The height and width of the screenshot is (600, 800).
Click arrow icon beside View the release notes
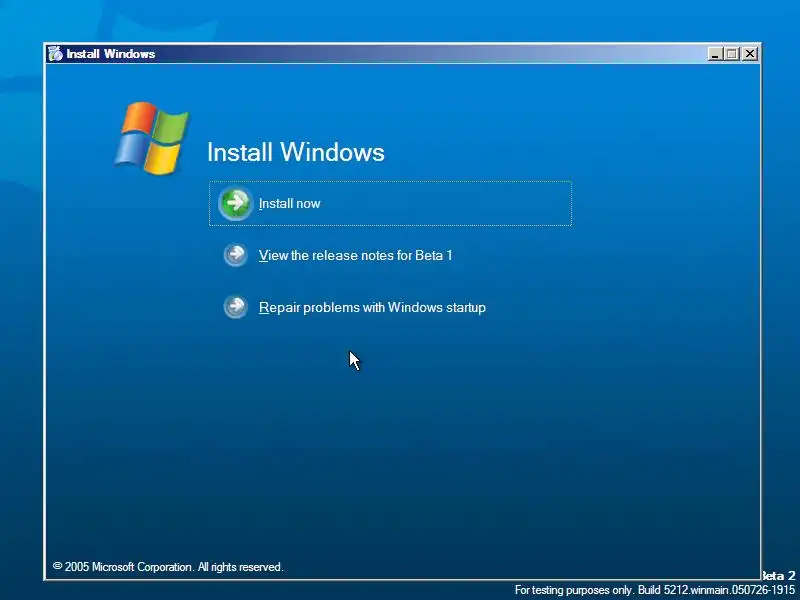coord(236,254)
